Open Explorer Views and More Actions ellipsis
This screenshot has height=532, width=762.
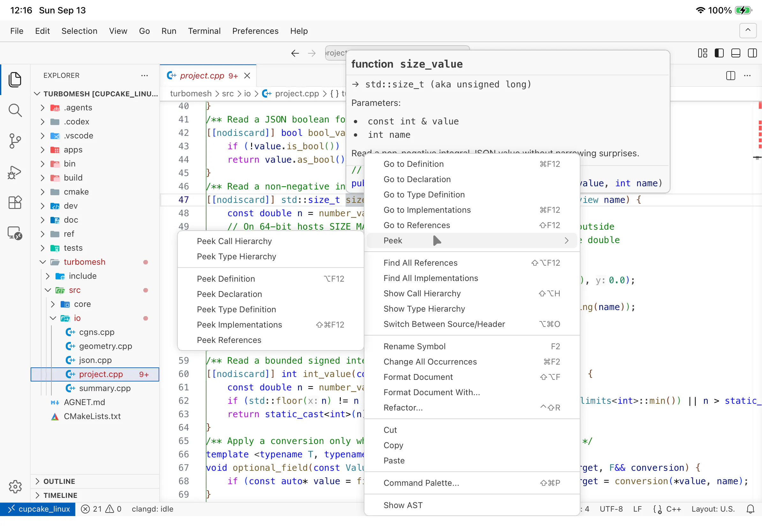coord(144,76)
